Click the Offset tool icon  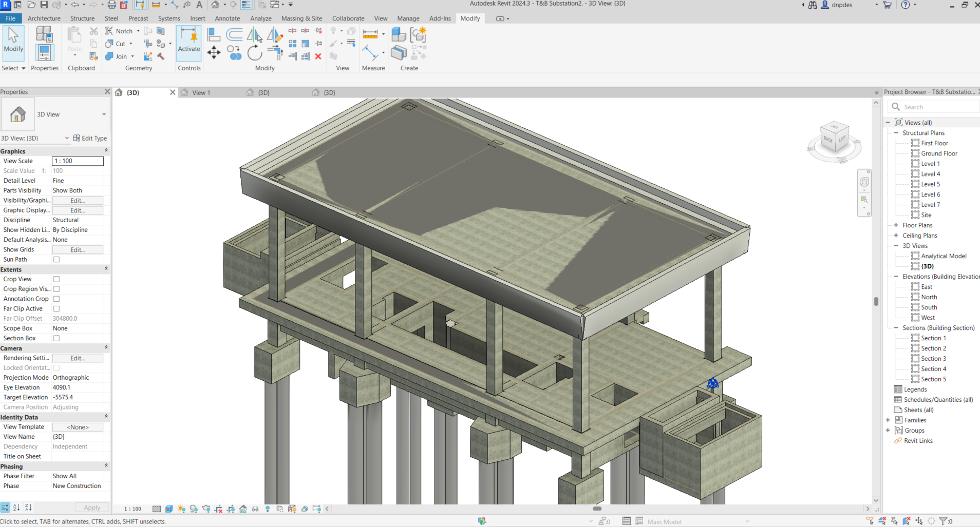tap(234, 35)
